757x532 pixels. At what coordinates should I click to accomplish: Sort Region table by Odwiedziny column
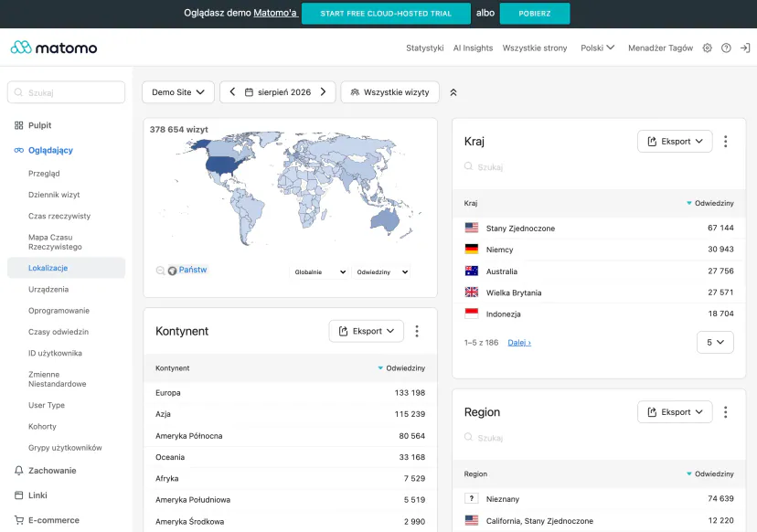click(x=709, y=474)
